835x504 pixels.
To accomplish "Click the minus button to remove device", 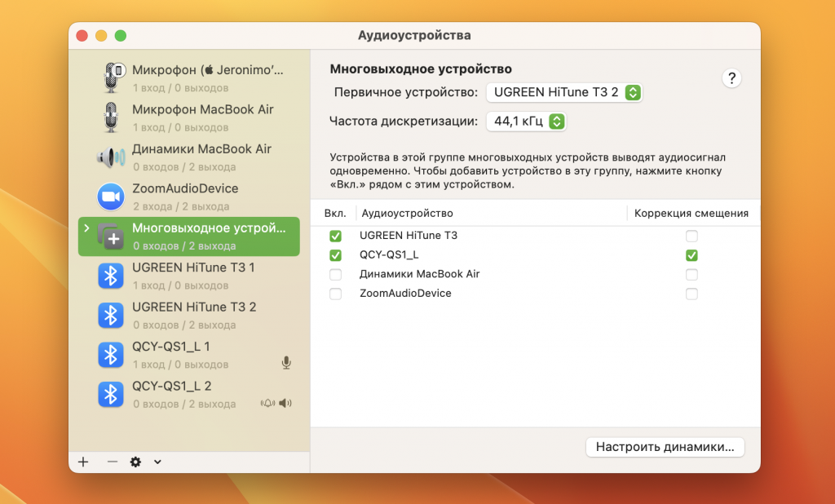I will (x=113, y=462).
